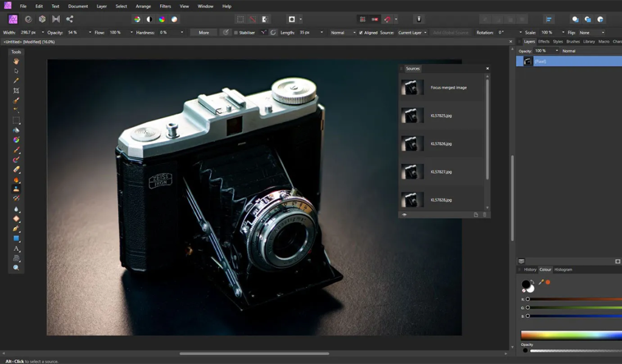Open the Arrange menu
This screenshot has width=622, height=364.
143,6
